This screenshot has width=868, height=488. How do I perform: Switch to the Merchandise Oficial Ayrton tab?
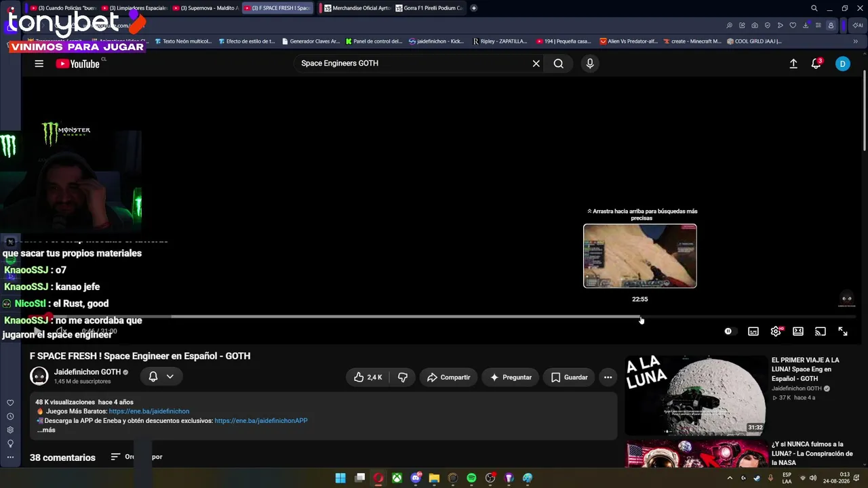click(357, 8)
